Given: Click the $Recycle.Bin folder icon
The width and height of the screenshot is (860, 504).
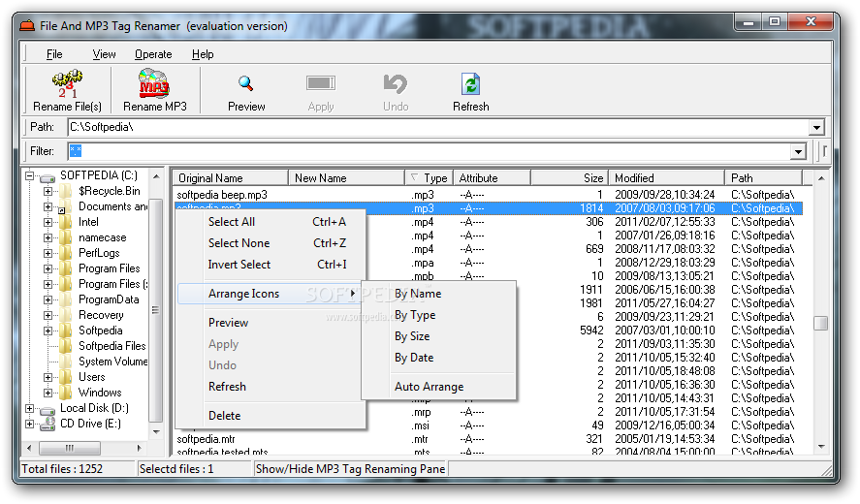Looking at the screenshot, I should (x=66, y=191).
